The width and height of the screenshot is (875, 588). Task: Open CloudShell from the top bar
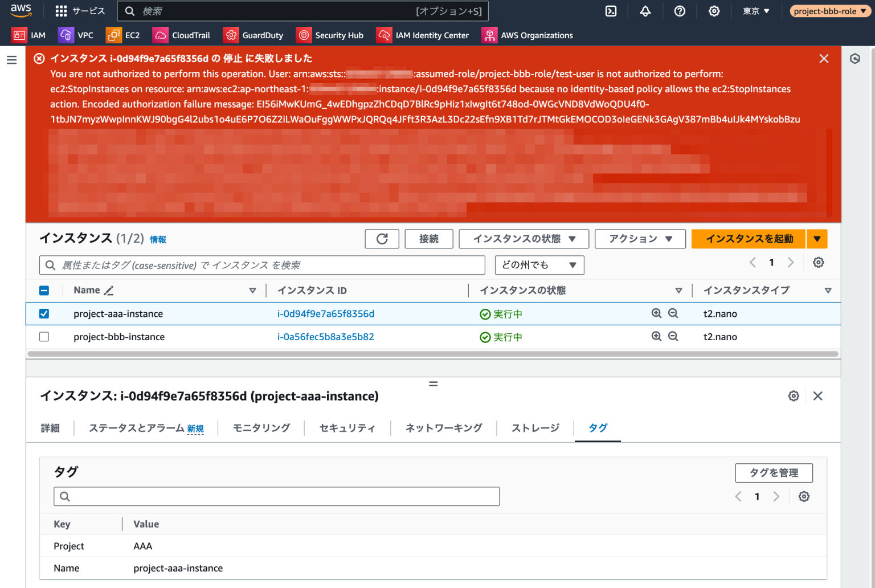[x=611, y=11]
